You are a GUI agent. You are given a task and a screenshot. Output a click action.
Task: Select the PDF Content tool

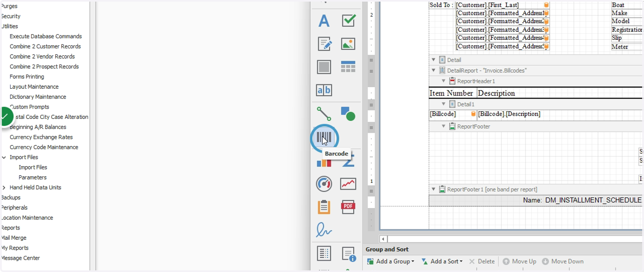pos(348,207)
